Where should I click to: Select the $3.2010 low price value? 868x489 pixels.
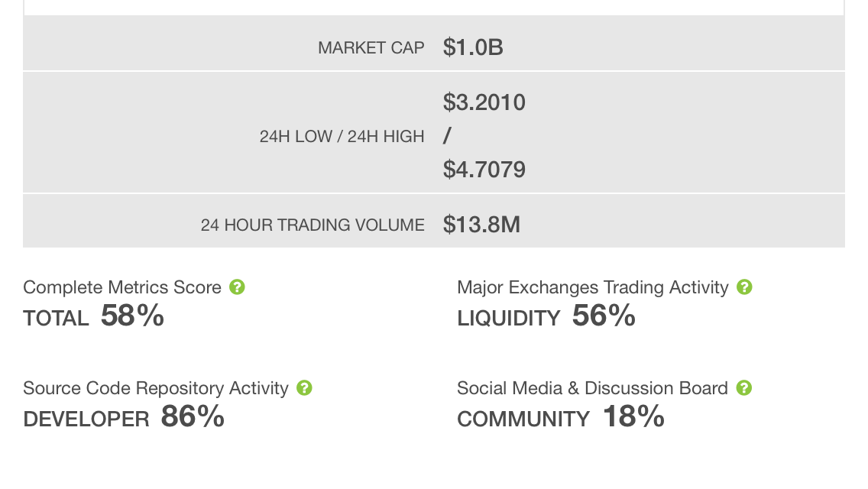pos(484,102)
